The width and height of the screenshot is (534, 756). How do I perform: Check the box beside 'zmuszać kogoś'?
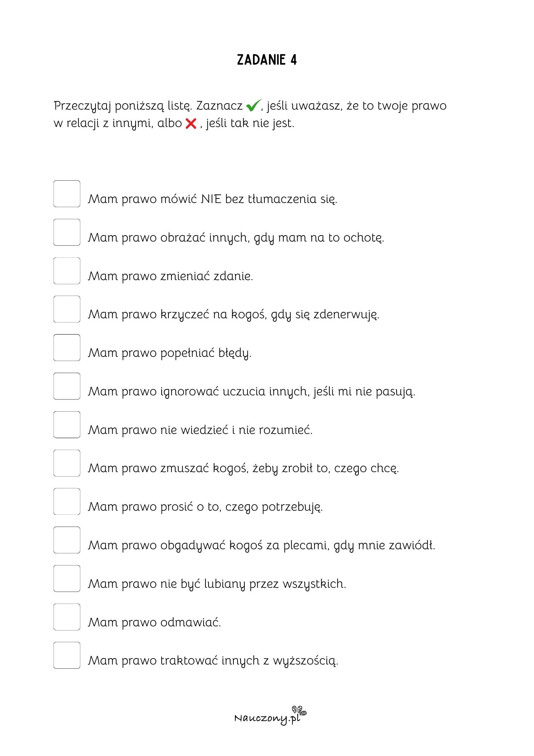click(67, 463)
